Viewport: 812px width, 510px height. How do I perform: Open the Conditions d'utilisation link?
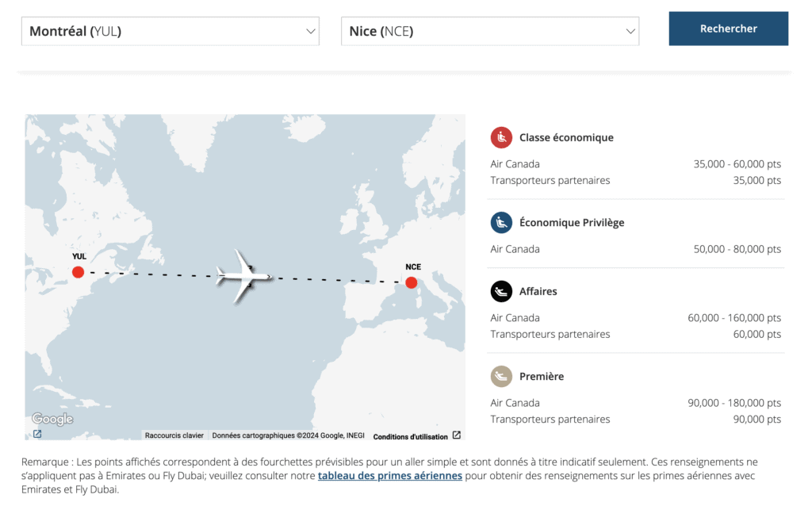(x=410, y=436)
